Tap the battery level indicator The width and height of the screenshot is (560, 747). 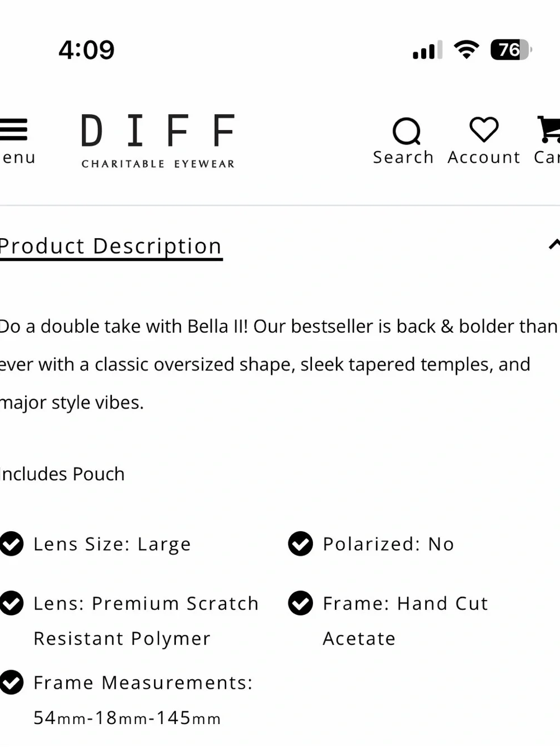click(511, 49)
